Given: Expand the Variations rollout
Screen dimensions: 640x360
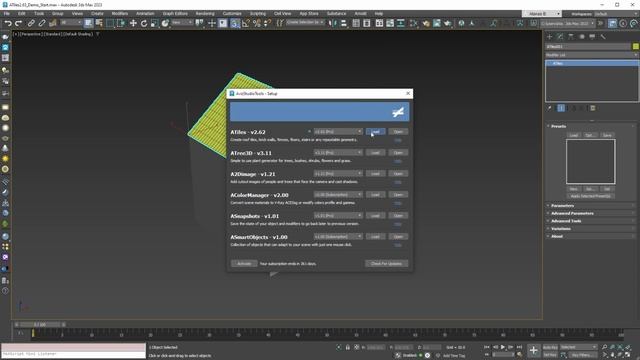Looking at the screenshot, I should click(591, 229).
